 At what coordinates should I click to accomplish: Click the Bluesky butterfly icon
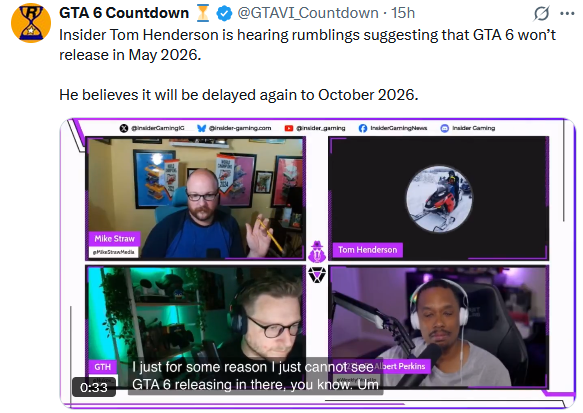202,128
